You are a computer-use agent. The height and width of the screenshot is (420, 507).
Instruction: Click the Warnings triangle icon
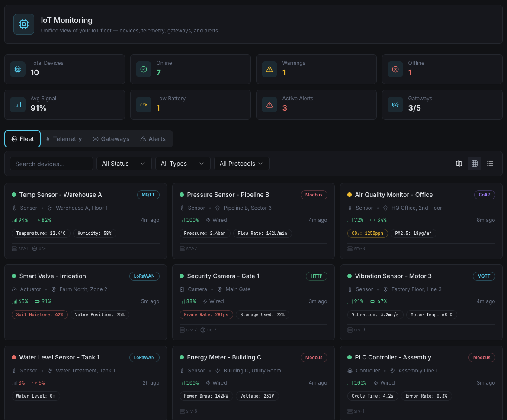[270, 69]
